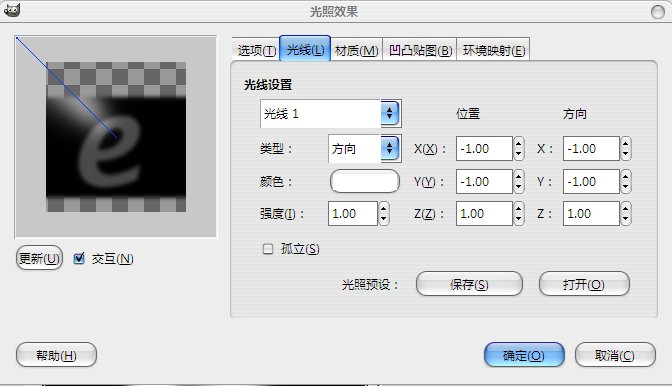
Task: Click the GIMP Wilber icon in title bar
Action: pos(12,11)
